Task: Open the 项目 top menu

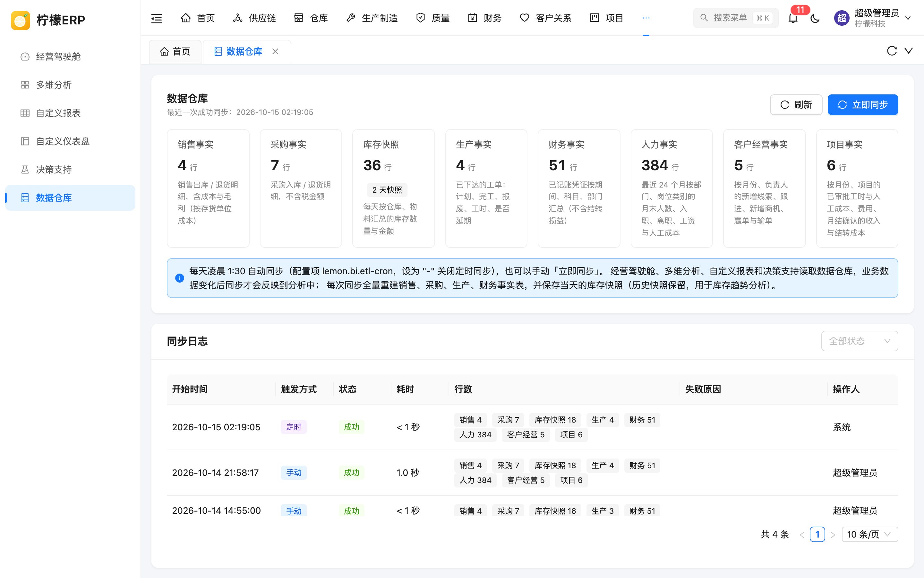Action: (606, 18)
